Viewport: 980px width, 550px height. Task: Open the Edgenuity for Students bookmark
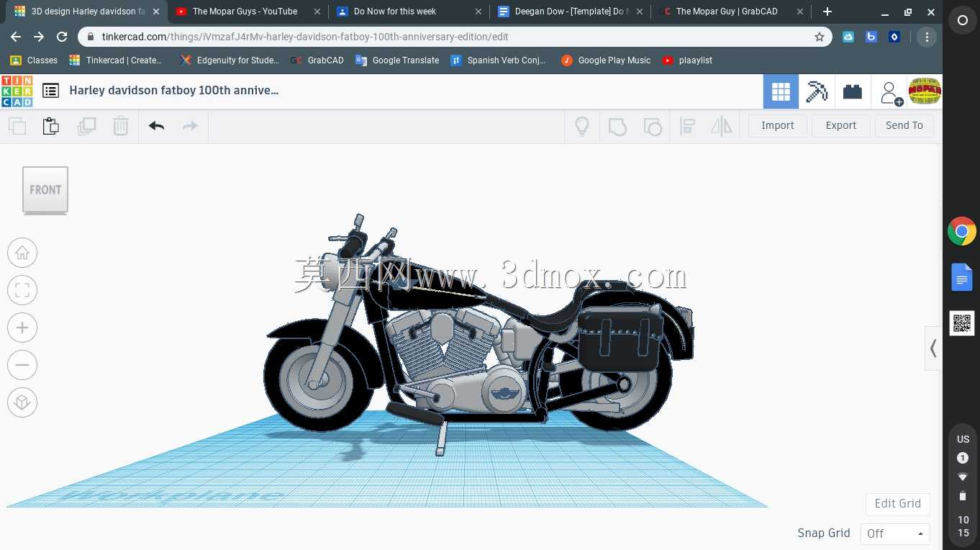pyautogui.click(x=230, y=60)
